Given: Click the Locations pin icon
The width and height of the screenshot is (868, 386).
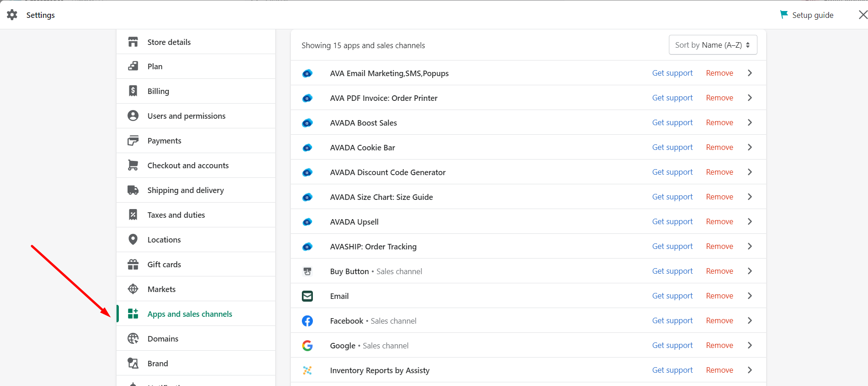Looking at the screenshot, I should pyautogui.click(x=133, y=239).
